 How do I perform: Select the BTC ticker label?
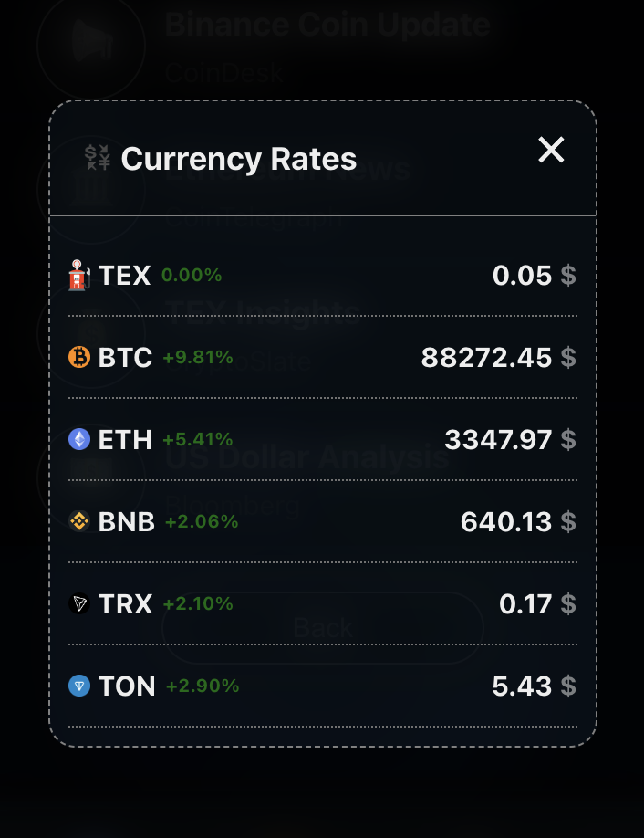pos(125,357)
